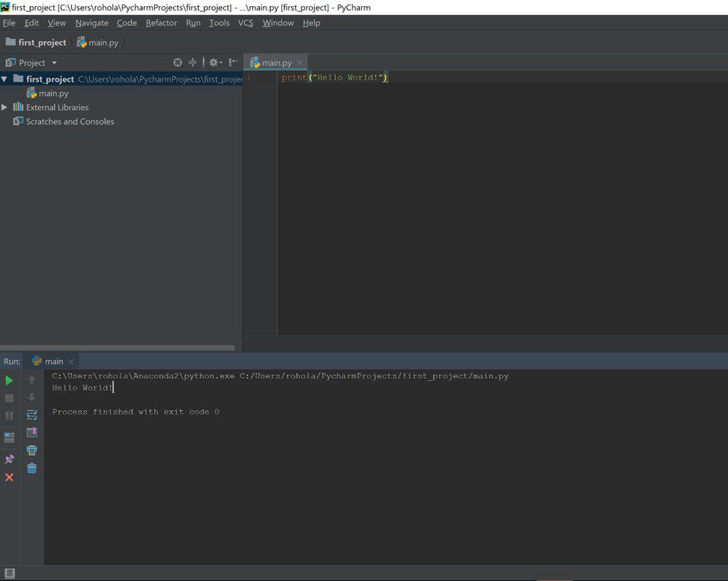Select main.py in the Project tree
The height and width of the screenshot is (581, 728).
[53, 94]
